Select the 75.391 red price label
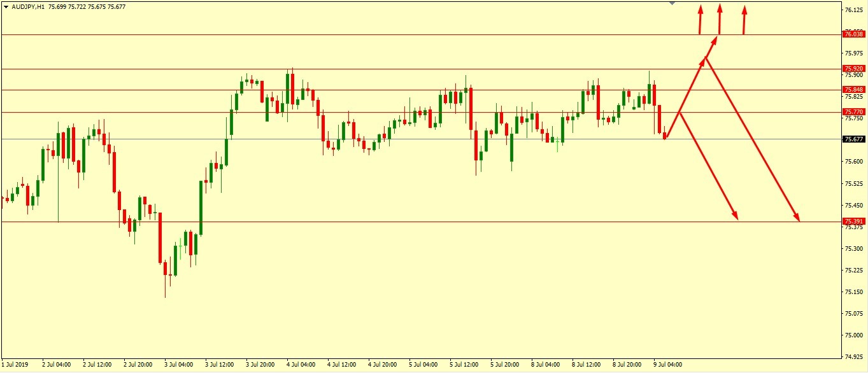Screen dimensions: 868x373 point(853,222)
